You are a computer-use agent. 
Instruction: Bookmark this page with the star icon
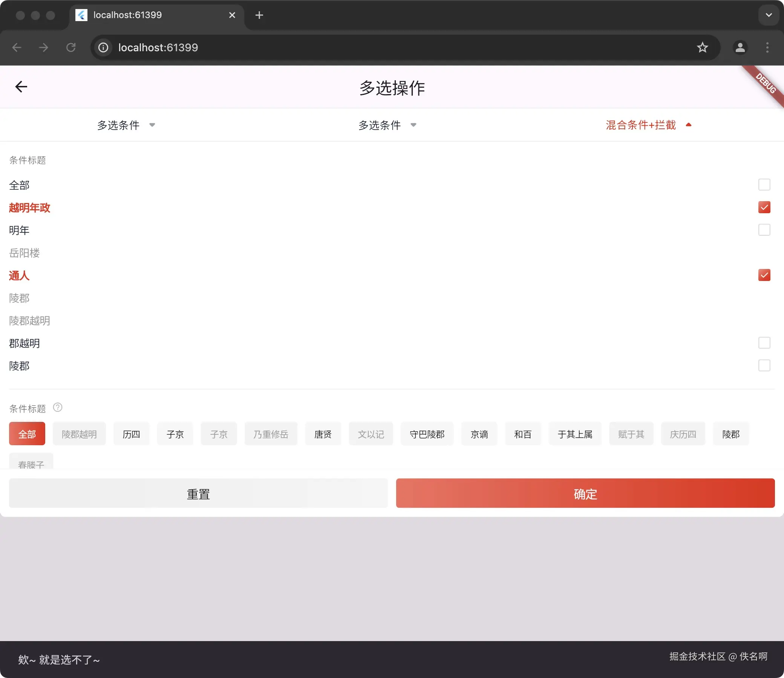pos(702,47)
